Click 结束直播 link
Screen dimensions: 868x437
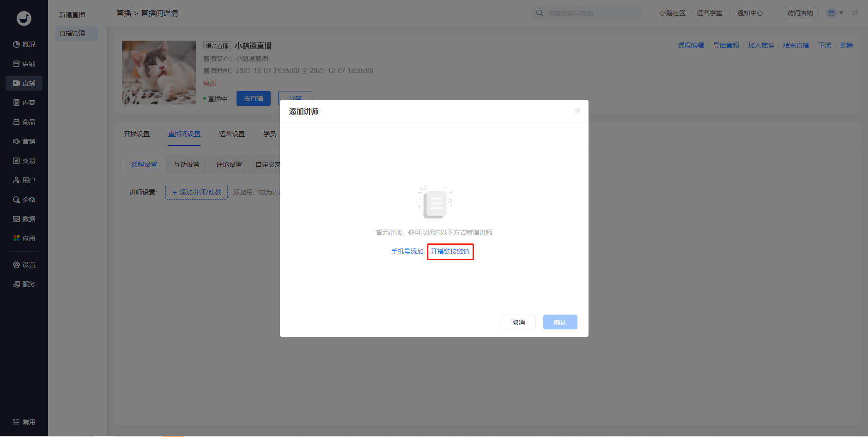tap(796, 45)
